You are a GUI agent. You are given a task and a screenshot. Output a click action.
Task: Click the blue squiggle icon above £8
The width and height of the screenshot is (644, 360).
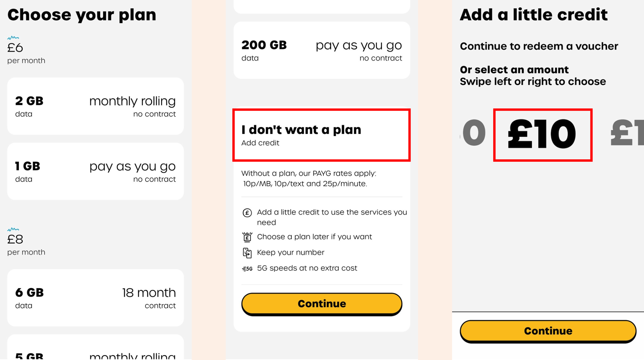click(x=13, y=229)
